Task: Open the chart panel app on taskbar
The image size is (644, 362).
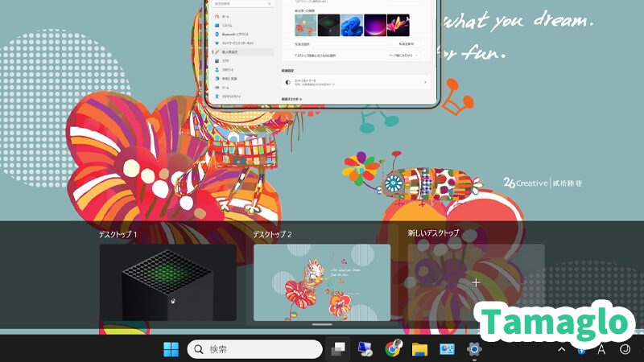Action: click(447, 349)
